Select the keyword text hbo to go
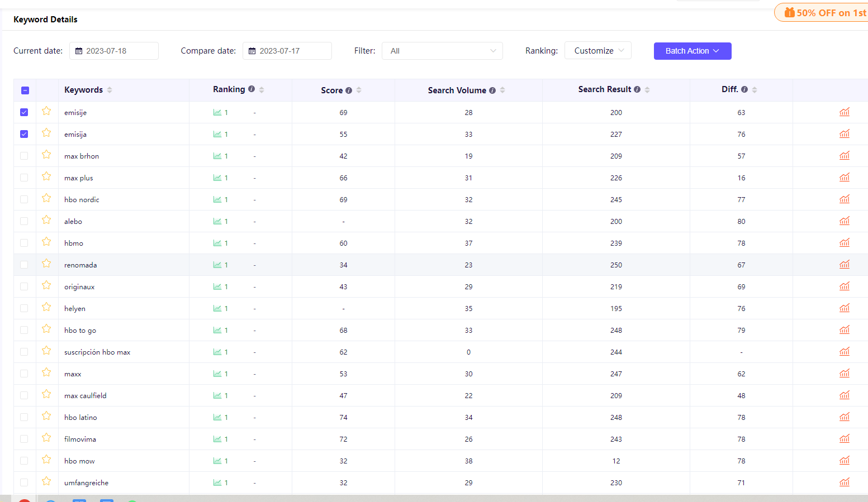Screen dimensions: 868x502 tap(80, 330)
